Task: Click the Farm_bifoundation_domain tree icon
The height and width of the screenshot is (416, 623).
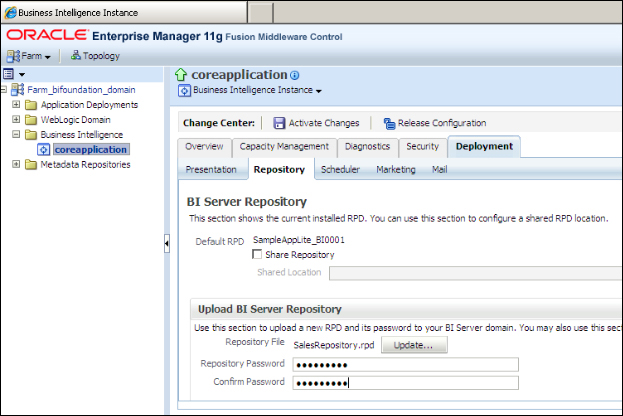Action: coord(17,89)
